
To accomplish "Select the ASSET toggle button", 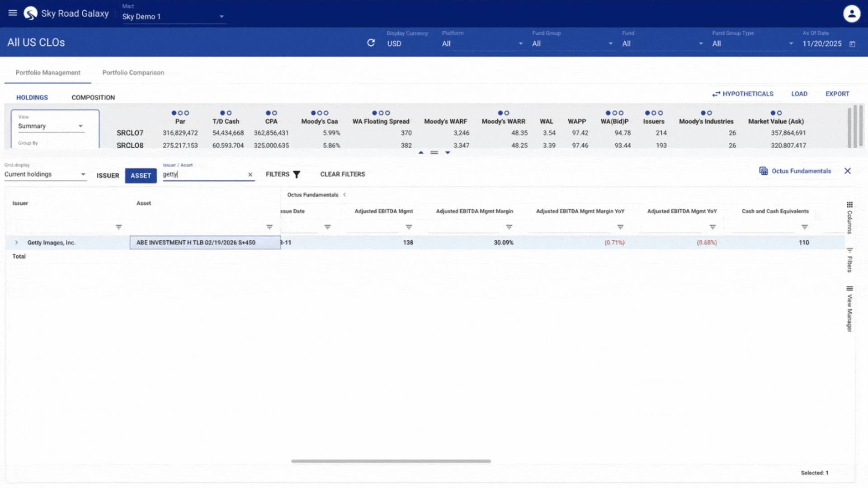I will pos(141,175).
